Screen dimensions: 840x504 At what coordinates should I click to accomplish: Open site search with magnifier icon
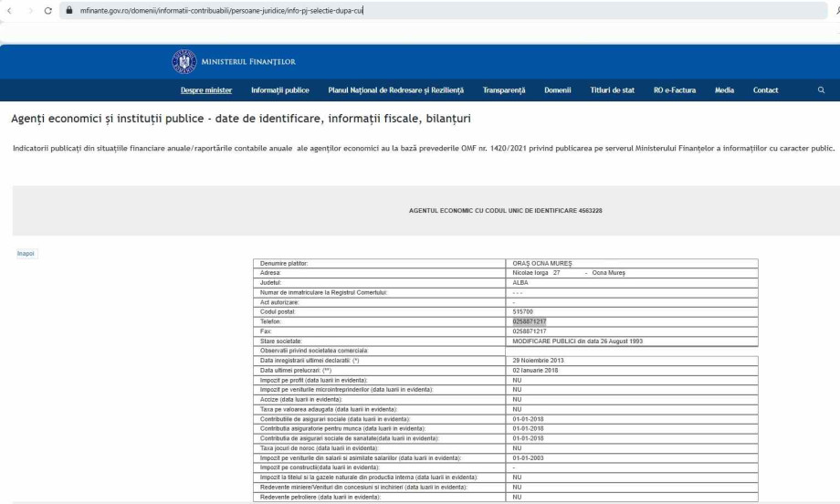click(821, 90)
